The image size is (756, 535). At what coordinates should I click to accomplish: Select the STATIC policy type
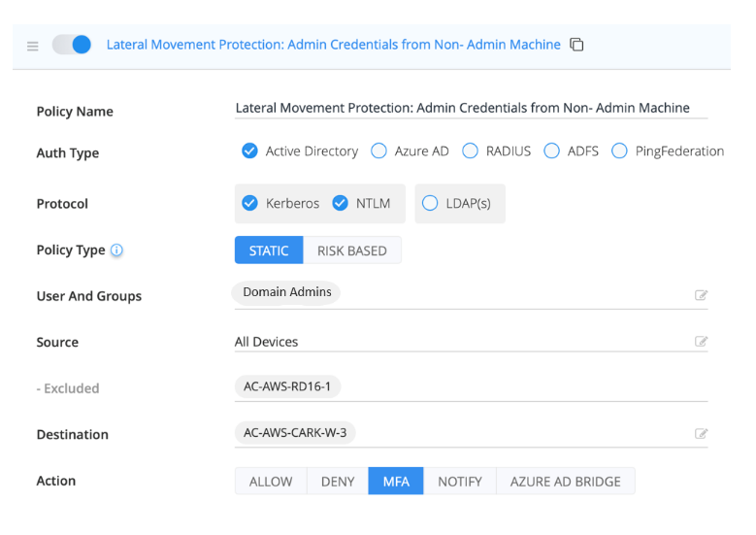click(269, 251)
